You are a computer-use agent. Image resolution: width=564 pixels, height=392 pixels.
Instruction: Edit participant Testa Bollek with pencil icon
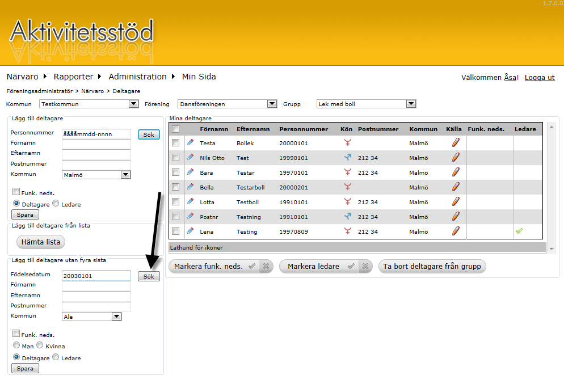[x=190, y=142]
